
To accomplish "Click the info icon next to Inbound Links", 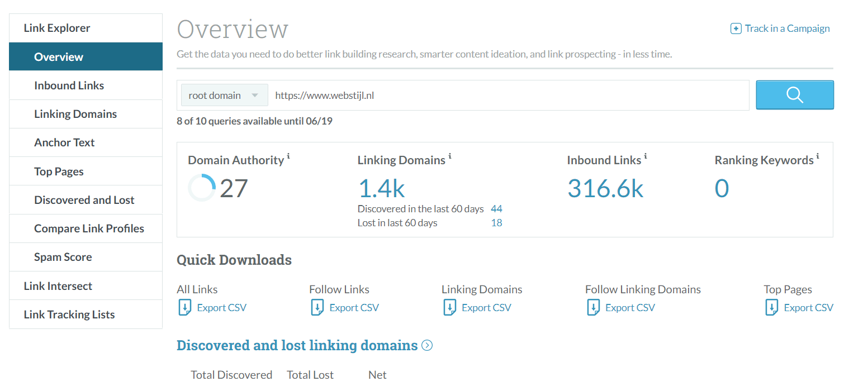I will click(645, 156).
